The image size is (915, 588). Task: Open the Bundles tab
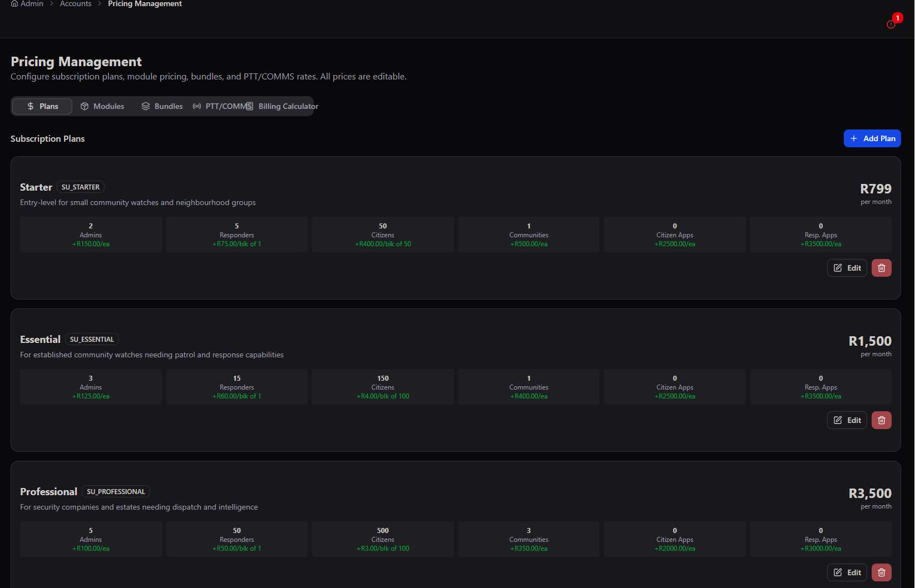[x=162, y=106]
